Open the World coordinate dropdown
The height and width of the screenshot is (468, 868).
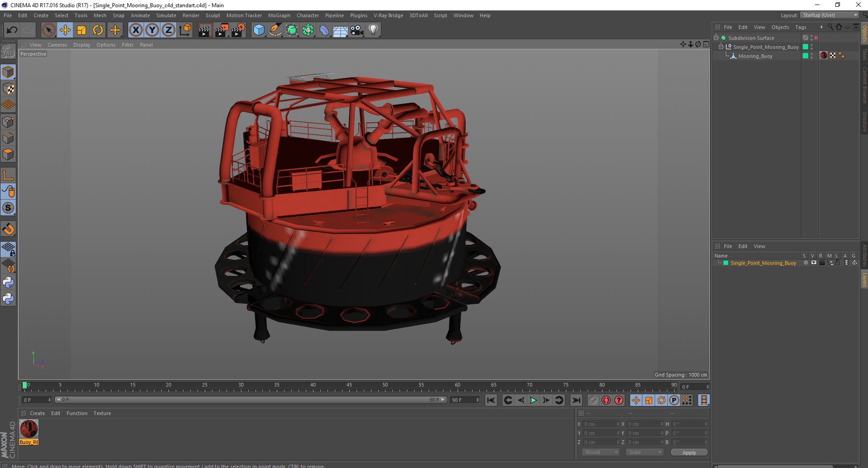coord(600,452)
